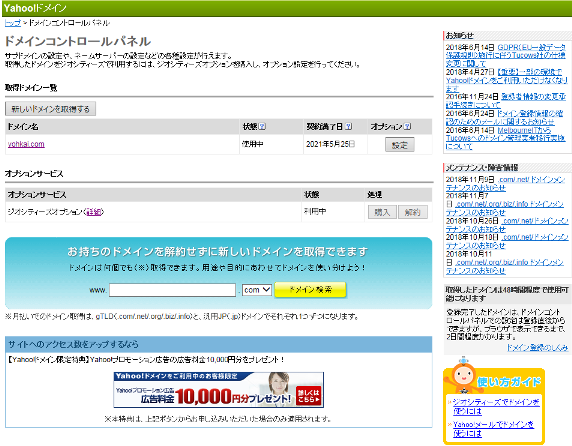Open the 2018年10月26日 maintenance notice link
This screenshot has height=446, width=572.
pyautogui.click(x=507, y=225)
